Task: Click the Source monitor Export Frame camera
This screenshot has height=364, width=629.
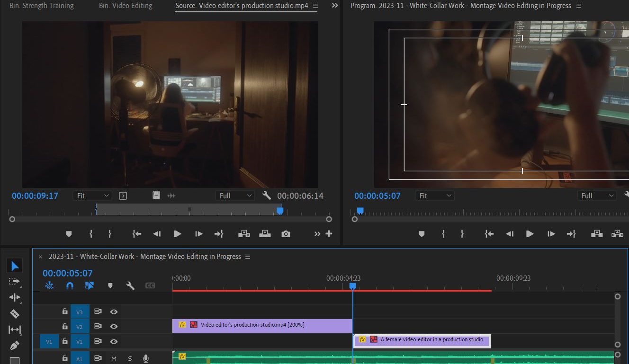Action: pos(286,234)
